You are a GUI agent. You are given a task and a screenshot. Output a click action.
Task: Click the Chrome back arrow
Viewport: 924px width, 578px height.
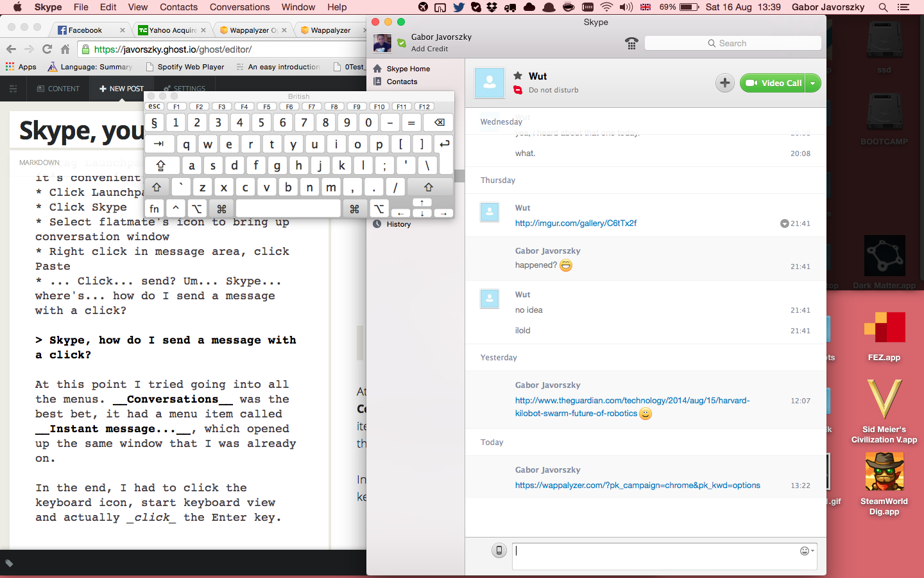coord(11,49)
